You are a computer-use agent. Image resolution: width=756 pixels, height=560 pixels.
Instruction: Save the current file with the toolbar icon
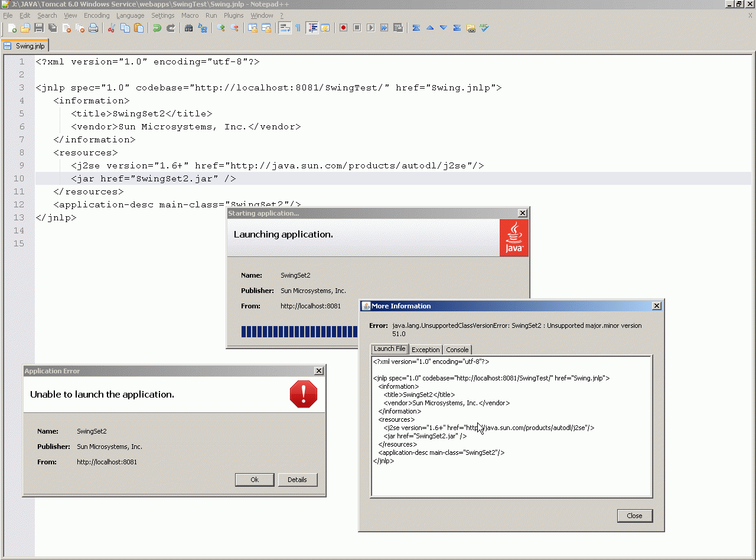(x=39, y=28)
